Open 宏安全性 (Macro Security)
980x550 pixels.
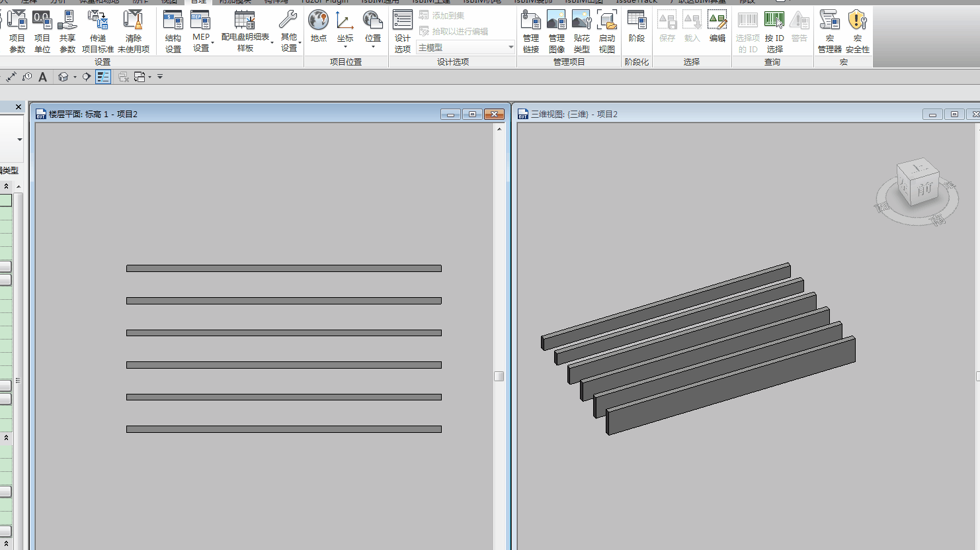pyautogui.click(x=858, y=31)
